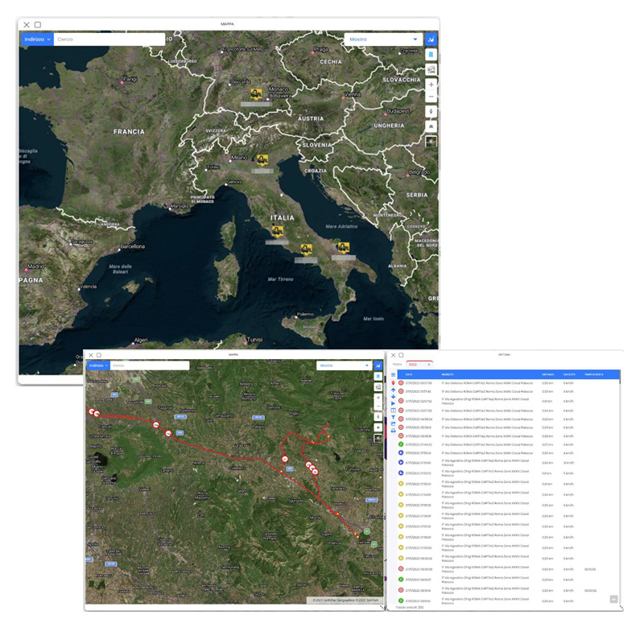Click the bookmark icon in the large map toolbar
Screen dimensions: 644x644
[431, 55]
